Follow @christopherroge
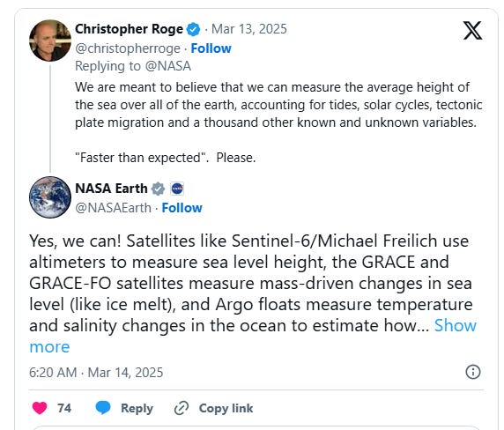The height and width of the screenshot is (430, 504). click(211, 48)
